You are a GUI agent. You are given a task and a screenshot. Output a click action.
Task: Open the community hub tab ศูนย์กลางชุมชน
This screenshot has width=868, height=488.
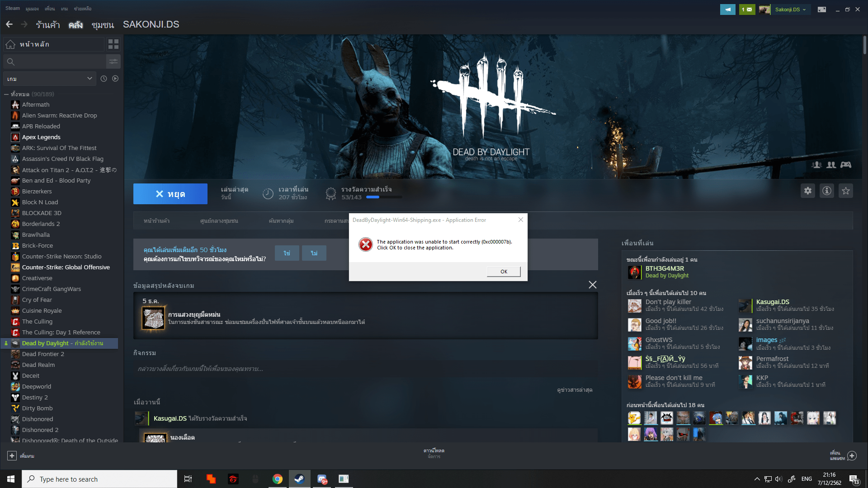(219, 221)
